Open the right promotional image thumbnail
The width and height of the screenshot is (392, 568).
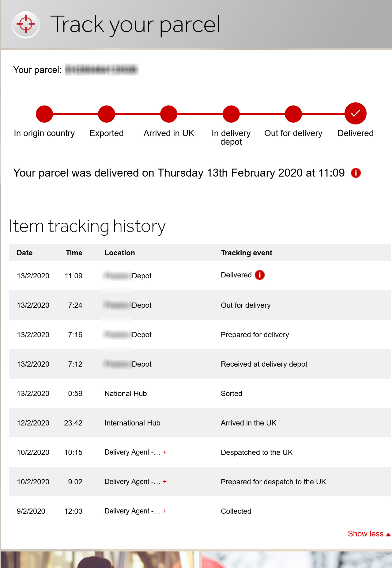coord(297,560)
